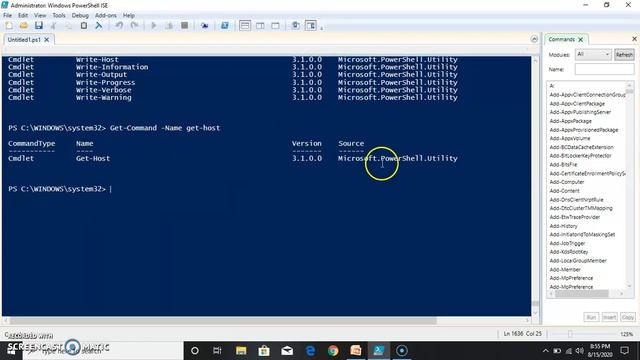Adjust the zoom slider in status bar

point(570,334)
